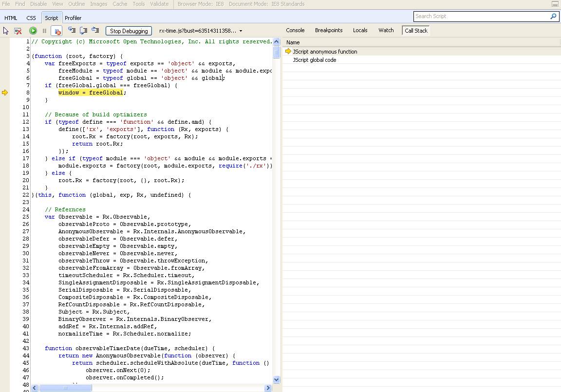This screenshot has width=561, height=392.
Task: Open the Tools menu
Action: click(139, 4)
